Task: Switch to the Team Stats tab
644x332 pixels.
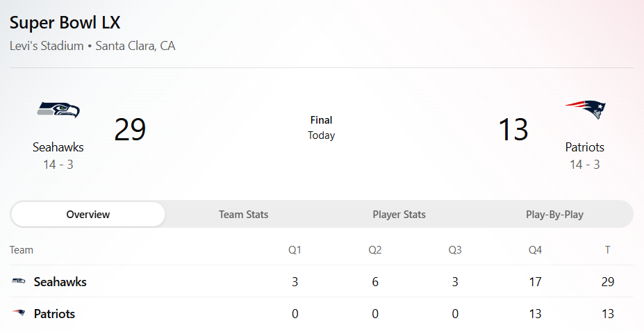Action: 243,215
